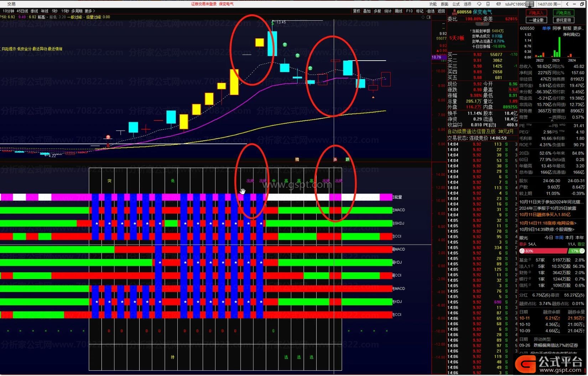Click the 一键全撤 cancel-all button
Viewport: 588px width, 376px height.
tap(536, 20)
